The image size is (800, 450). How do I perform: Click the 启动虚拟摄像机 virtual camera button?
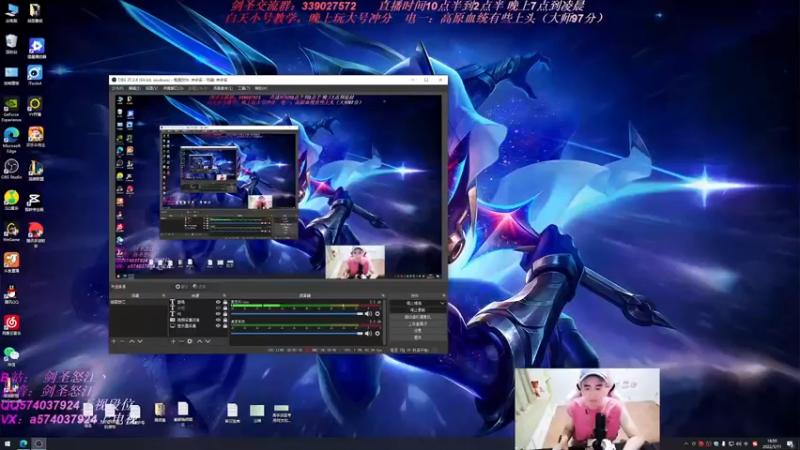(x=418, y=317)
